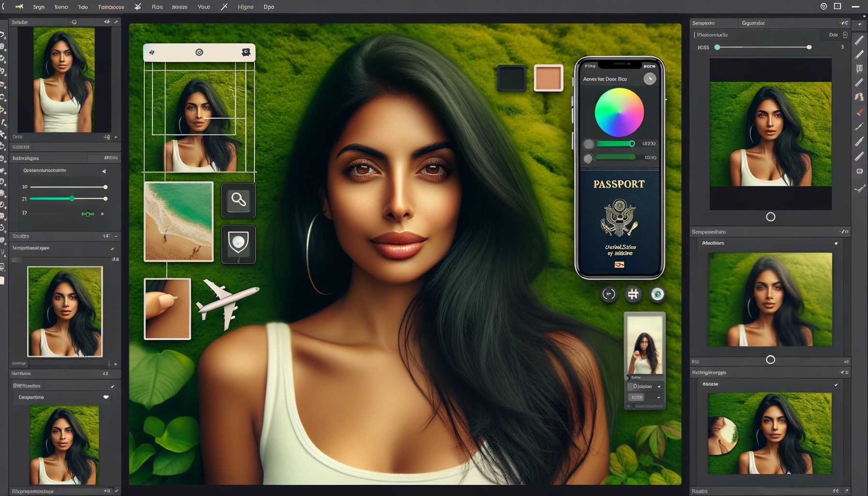Image resolution: width=868 pixels, height=496 pixels.
Task: Collapse the Opstemniunoototrite section arrow
Action: click(104, 171)
